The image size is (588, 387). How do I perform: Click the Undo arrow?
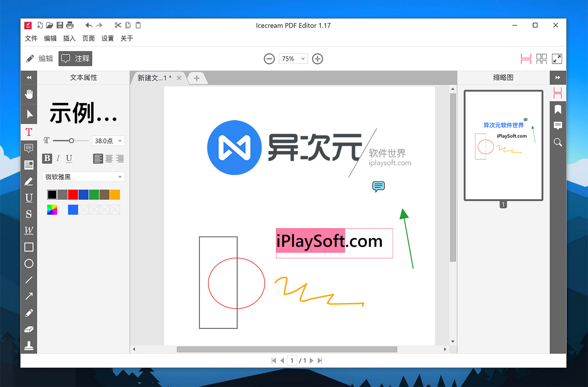click(x=89, y=25)
